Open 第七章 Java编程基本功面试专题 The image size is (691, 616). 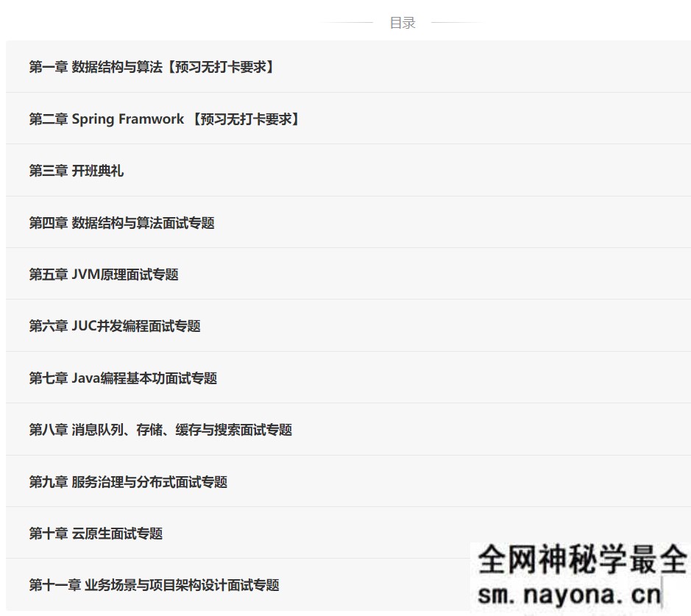(348, 378)
